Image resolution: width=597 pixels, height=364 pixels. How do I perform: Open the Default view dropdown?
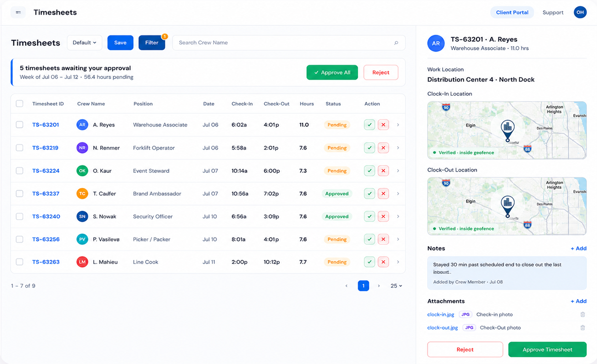point(85,43)
